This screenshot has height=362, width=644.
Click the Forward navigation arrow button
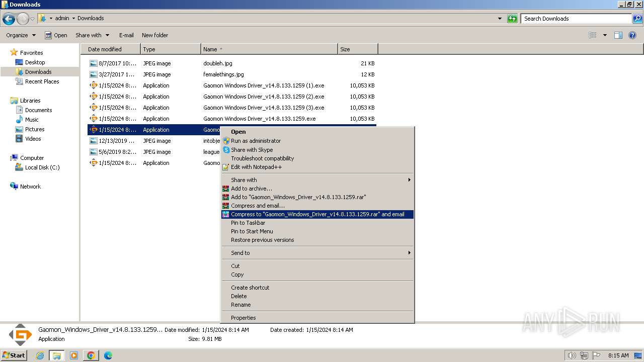point(23,19)
